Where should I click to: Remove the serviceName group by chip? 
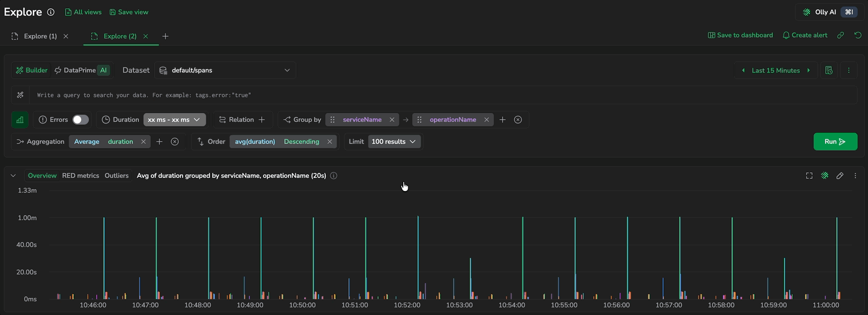point(392,120)
